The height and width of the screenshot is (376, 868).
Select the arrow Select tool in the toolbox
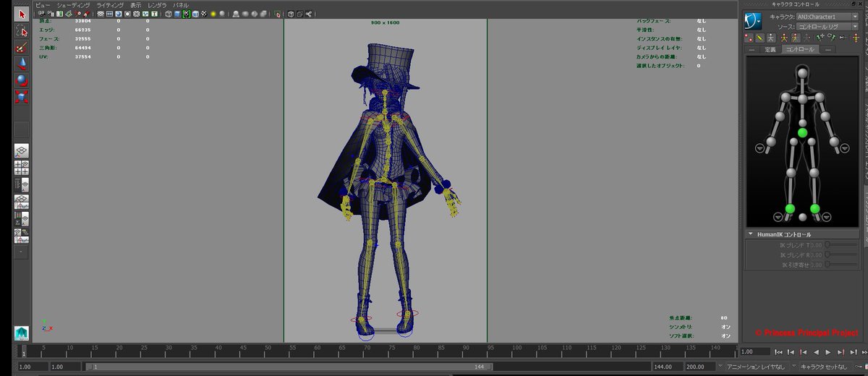click(22, 14)
